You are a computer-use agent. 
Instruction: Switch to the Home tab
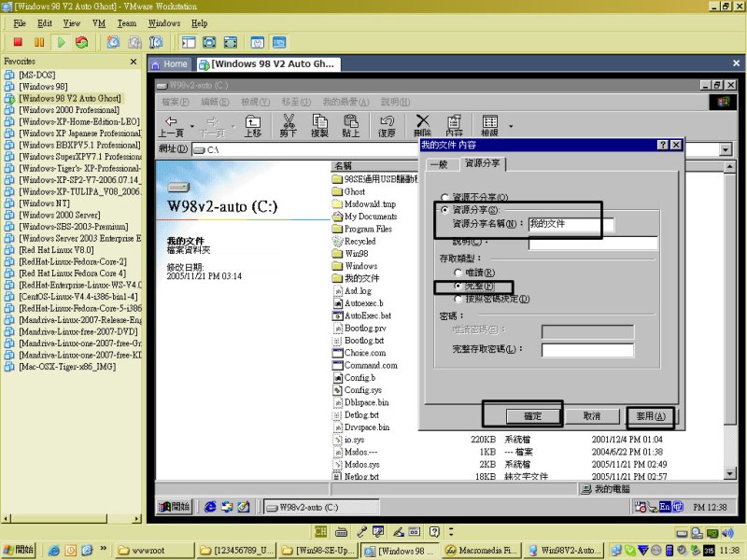[170, 64]
